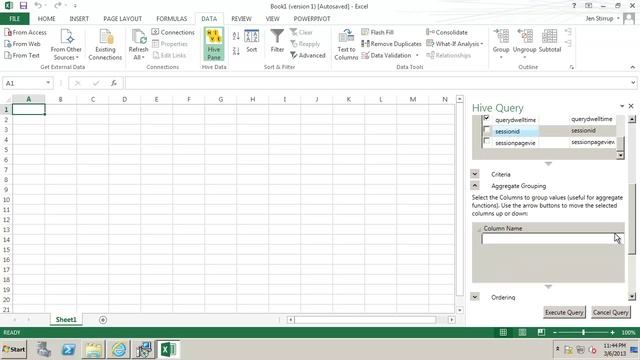The height and width of the screenshot is (360, 640).
Task: Click the Group outline icon
Action: coord(501,37)
